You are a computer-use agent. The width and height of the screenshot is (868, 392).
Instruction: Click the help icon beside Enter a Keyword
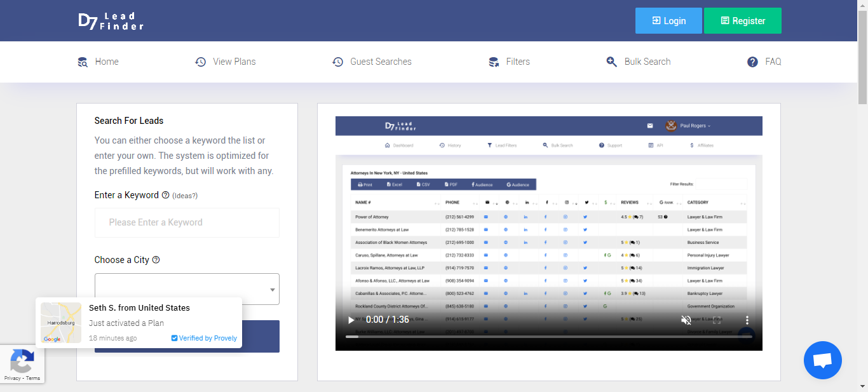pyautogui.click(x=166, y=195)
